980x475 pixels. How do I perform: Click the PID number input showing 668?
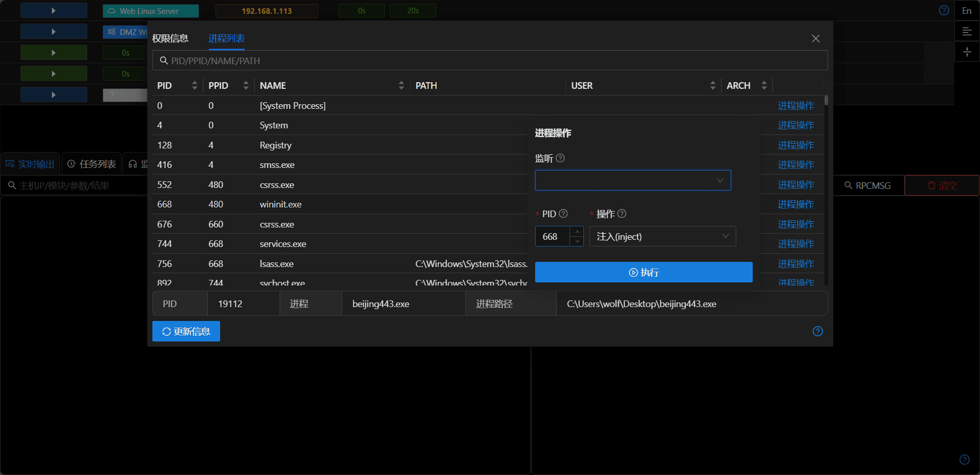click(x=553, y=236)
